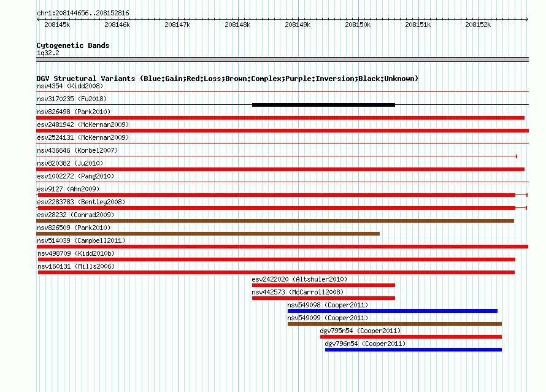
Task: Select the brown nsv826509 complex bar
Action: coord(208,234)
